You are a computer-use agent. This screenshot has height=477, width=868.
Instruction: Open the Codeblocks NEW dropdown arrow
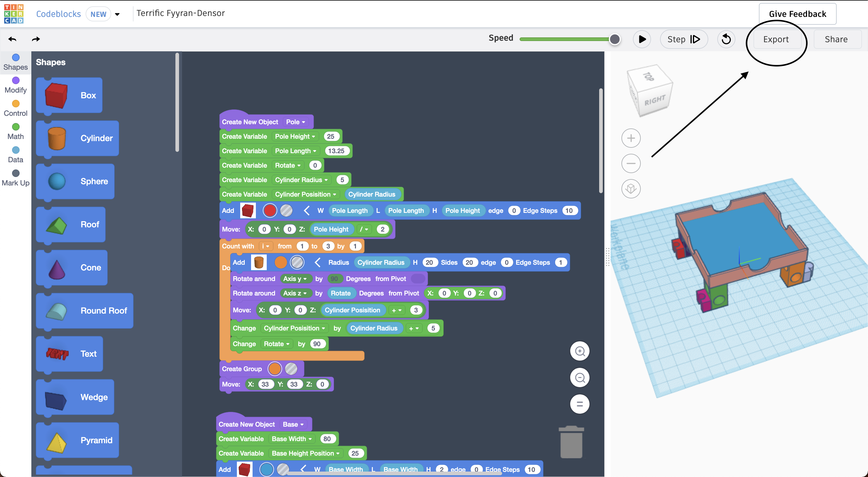pyautogui.click(x=117, y=14)
